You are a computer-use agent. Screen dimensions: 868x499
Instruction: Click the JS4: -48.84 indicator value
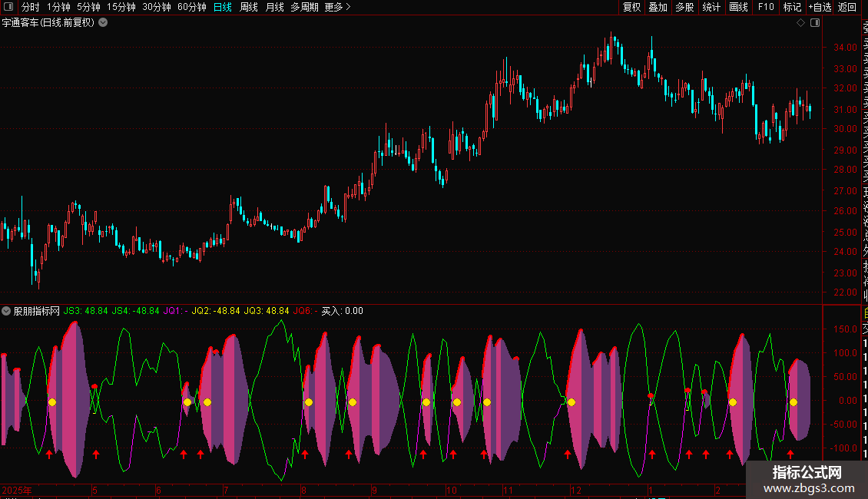(x=136, y=311)
